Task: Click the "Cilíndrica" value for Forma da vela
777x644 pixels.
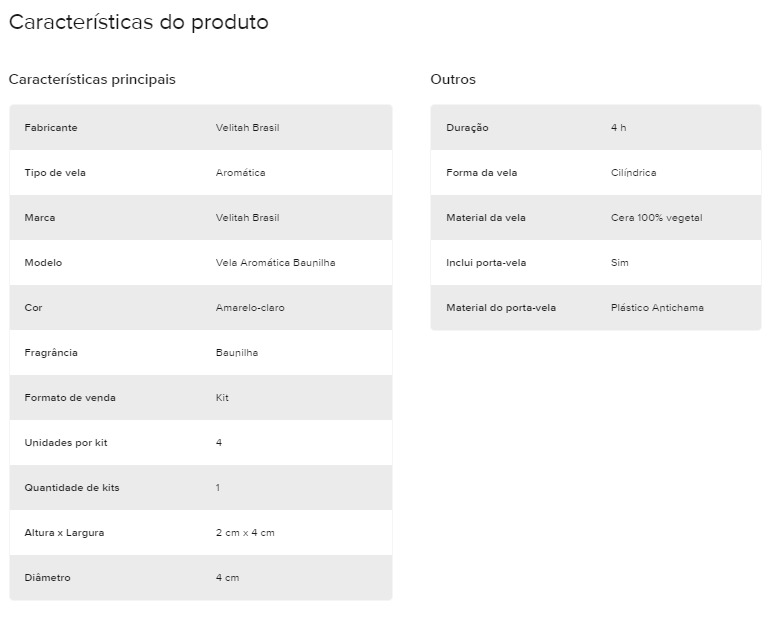Action: pos(633,173)
